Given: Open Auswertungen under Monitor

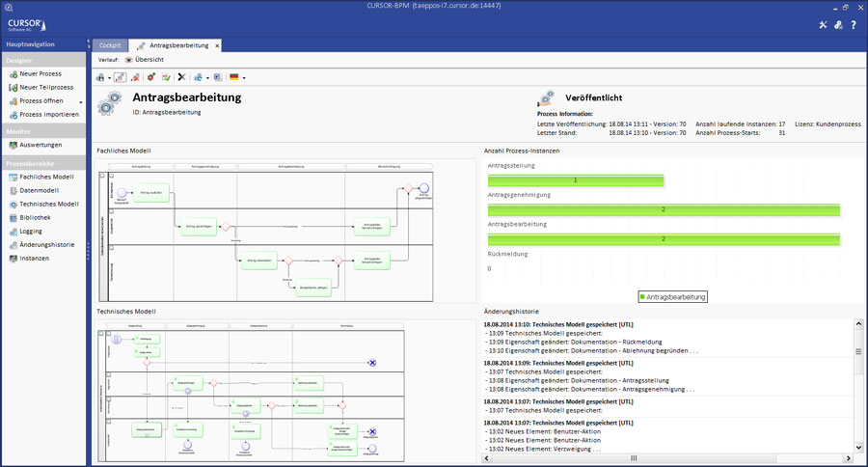Looking at the screenshot, I should (x=41, y=145).
